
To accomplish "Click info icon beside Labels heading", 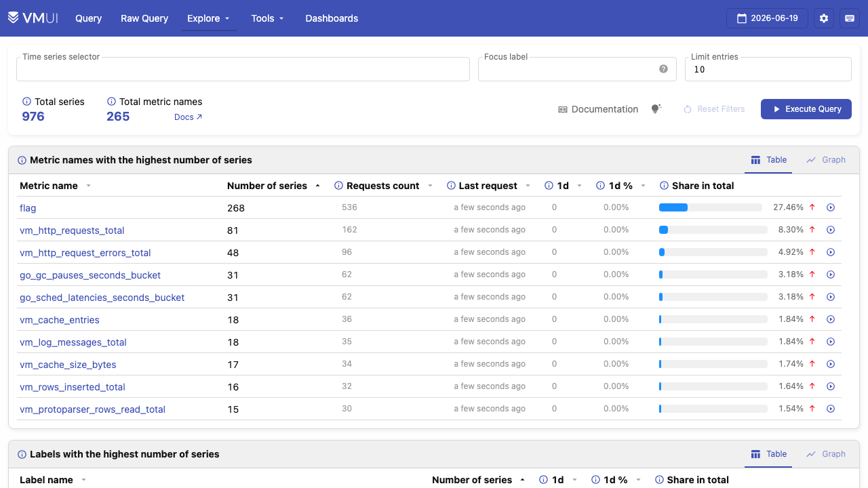I will coord(22,455).
